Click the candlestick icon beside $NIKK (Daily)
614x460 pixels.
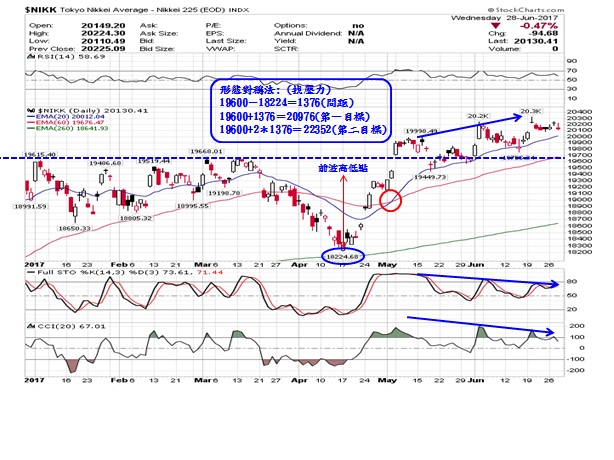click(x=31, y=111)
